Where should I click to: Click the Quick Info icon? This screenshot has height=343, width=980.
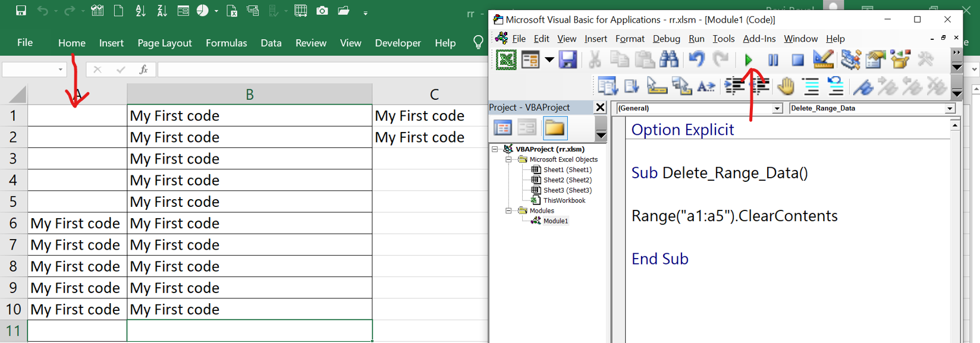(657, 86)
